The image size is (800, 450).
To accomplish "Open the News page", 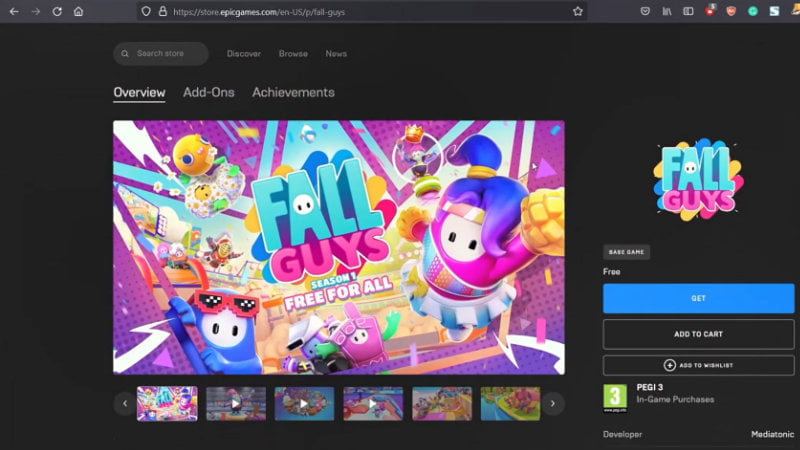I will coord(336,54).
